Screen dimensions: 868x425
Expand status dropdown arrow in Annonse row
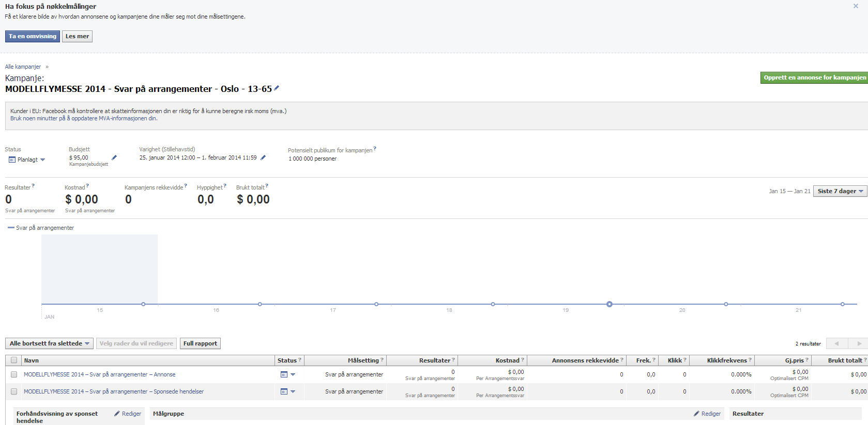tap(293, 374)
